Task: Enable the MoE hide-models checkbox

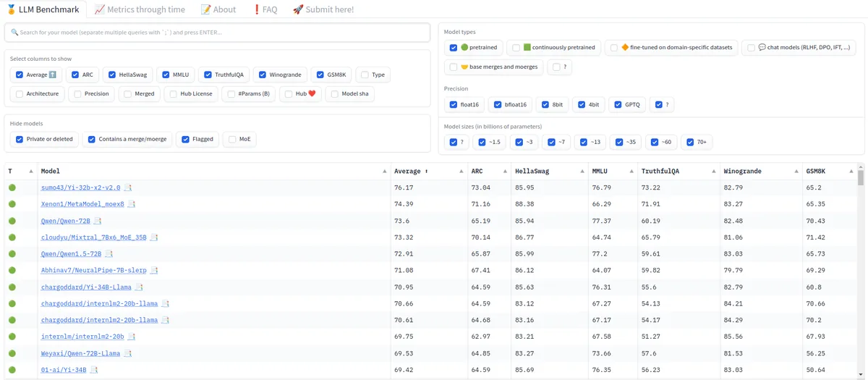Action: 232,139
